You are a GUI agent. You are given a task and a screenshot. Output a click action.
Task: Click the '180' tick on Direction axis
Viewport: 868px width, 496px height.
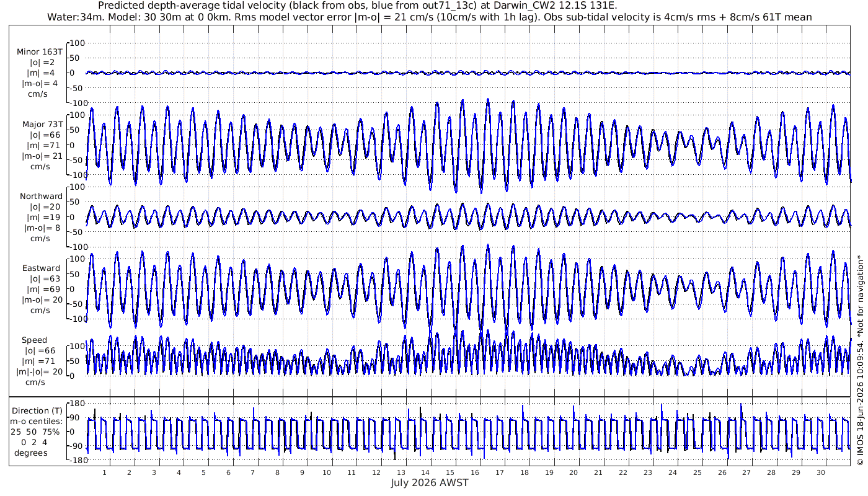pos(77,404)
